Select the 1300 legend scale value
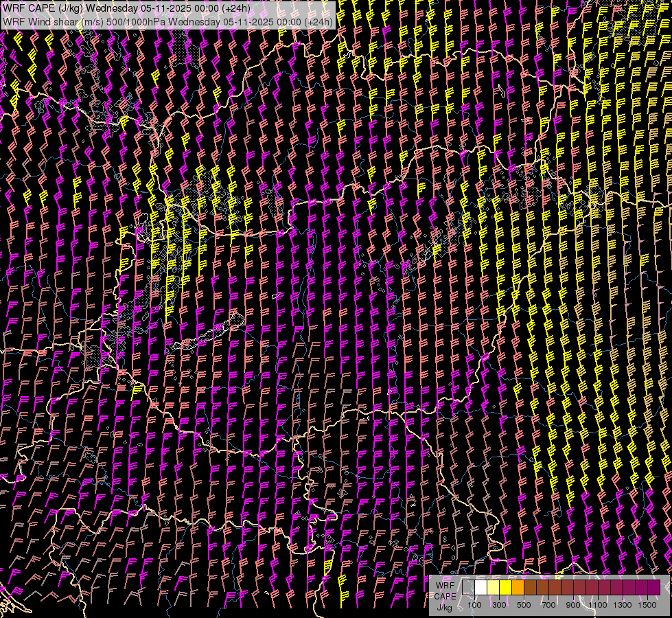The height and width of the screenshot is (618, 672). [x=623, y=605]
